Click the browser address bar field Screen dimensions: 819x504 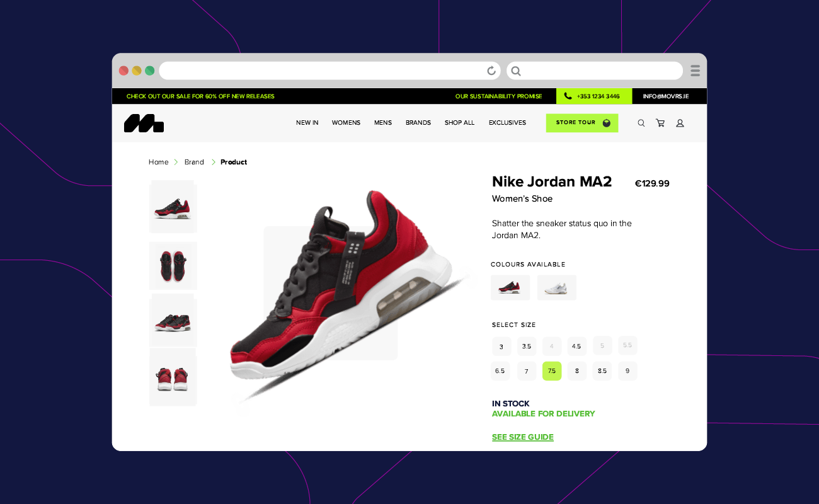point(329,71)
